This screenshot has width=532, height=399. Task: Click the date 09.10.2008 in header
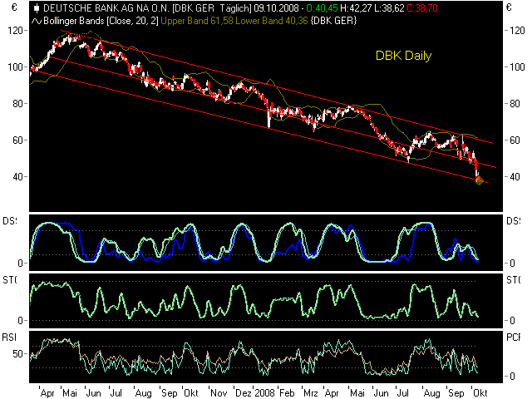[276, 8]
